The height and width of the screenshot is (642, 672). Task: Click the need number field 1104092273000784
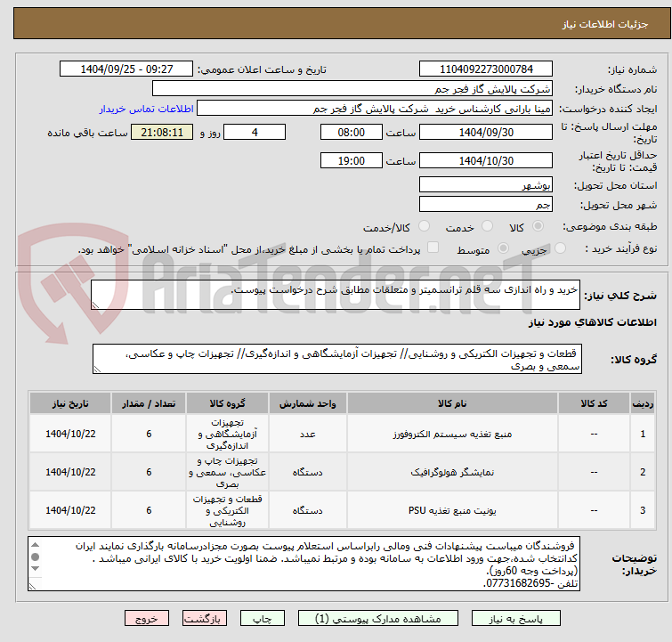coord(486,69)
